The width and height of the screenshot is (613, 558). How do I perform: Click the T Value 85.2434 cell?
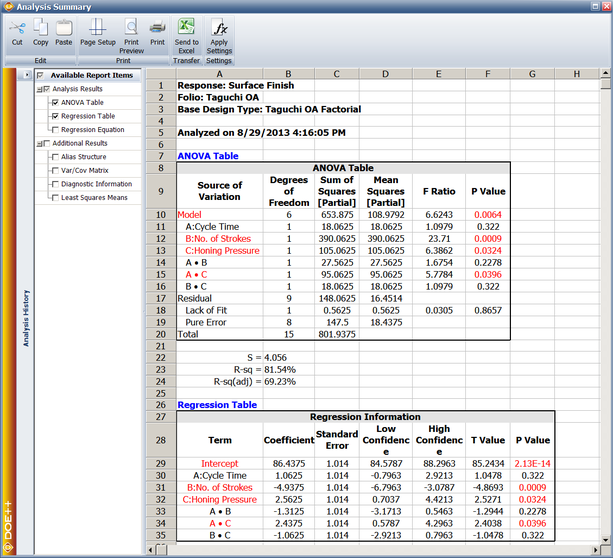488,464
